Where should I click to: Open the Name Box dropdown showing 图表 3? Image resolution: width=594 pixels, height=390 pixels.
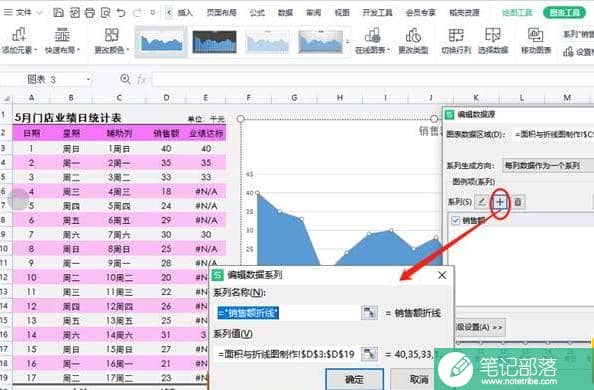tap(88, 79)
